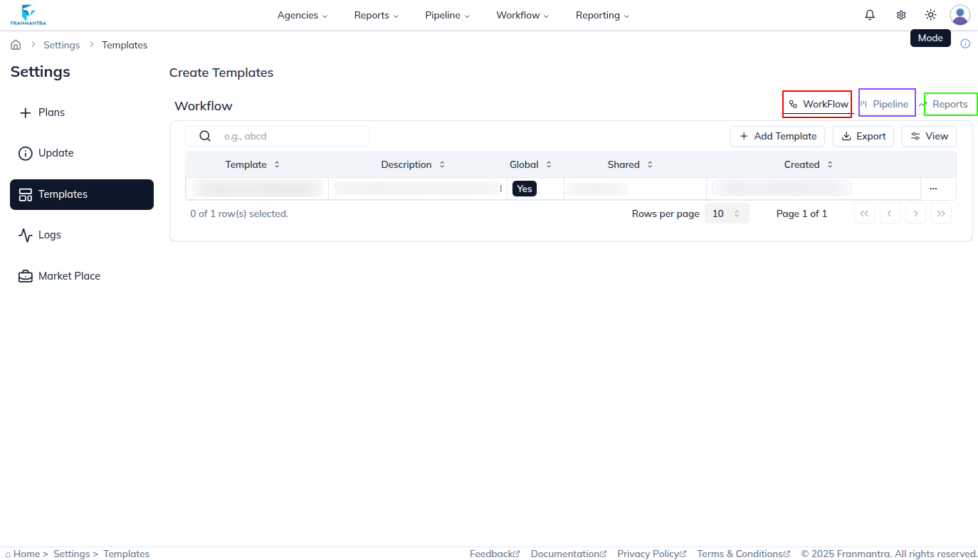Open Logs in settings sidebar
This screenshot has width=978, height=560.
point(82,235)
